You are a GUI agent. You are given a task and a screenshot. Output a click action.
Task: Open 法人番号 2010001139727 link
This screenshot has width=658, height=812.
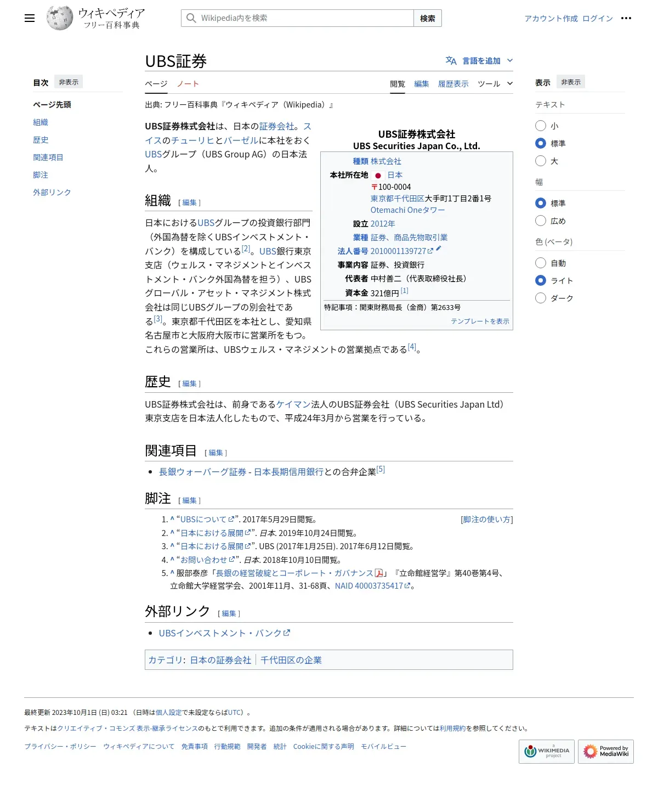(x=402, y=251)
